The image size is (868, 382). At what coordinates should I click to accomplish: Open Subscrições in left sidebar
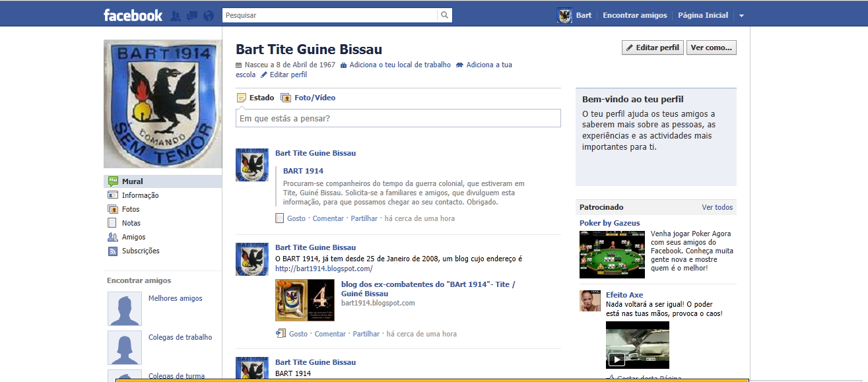coord(141,251)
